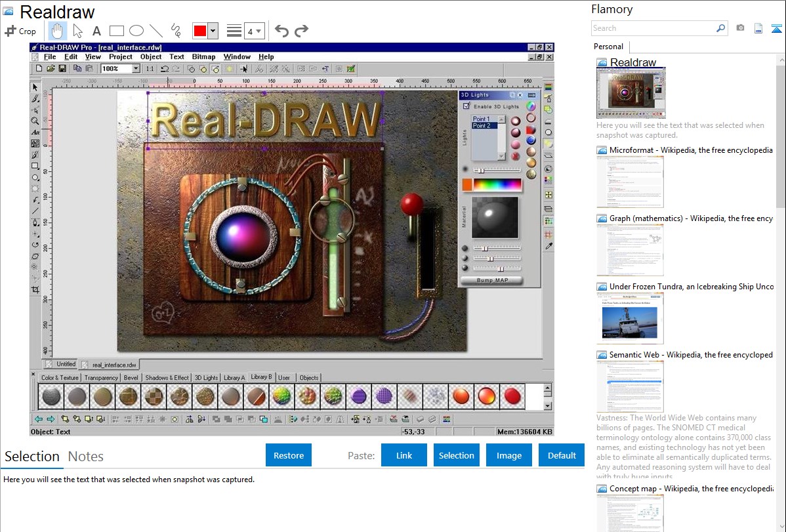This screenshot has height=532, width=786.
Task: Select the freehand scribble tool
Action: pos(176,31)
